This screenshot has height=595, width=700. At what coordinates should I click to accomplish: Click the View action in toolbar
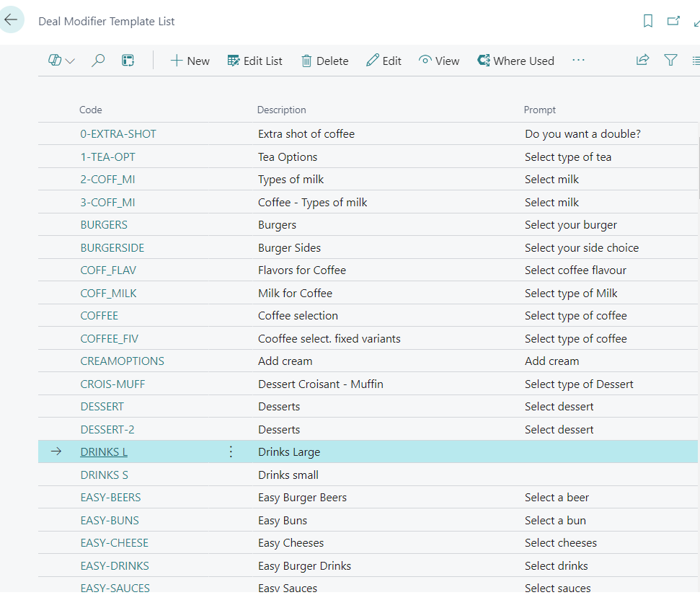(x=439, y=61)
